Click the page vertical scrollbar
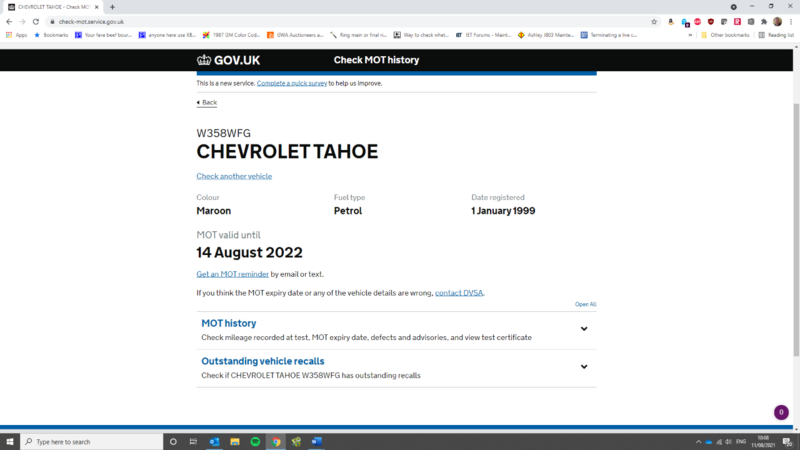 tap(796, 230)
